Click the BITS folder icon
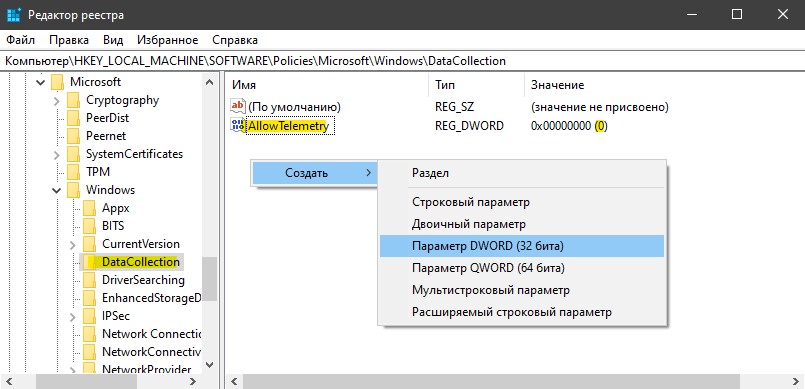 (x=89, y=226)
